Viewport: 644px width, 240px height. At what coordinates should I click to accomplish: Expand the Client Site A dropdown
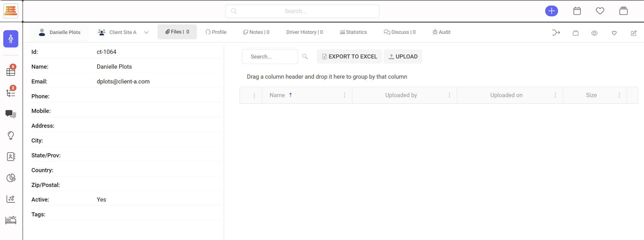[146, 32]
